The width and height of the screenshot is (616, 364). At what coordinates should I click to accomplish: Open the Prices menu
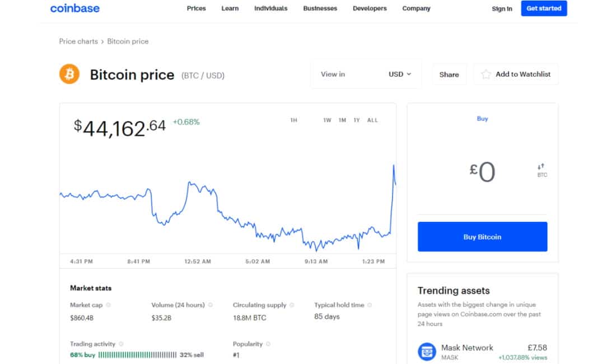tap(197, 8)
